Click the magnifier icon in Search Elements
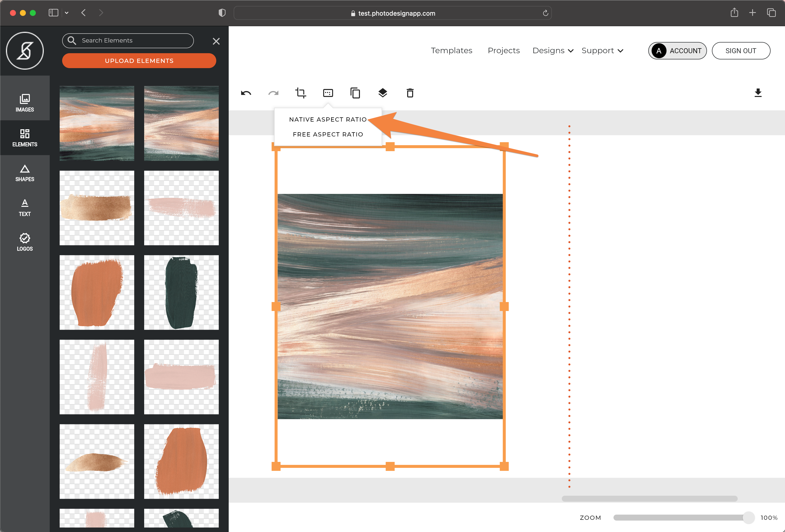 [72, 41]
